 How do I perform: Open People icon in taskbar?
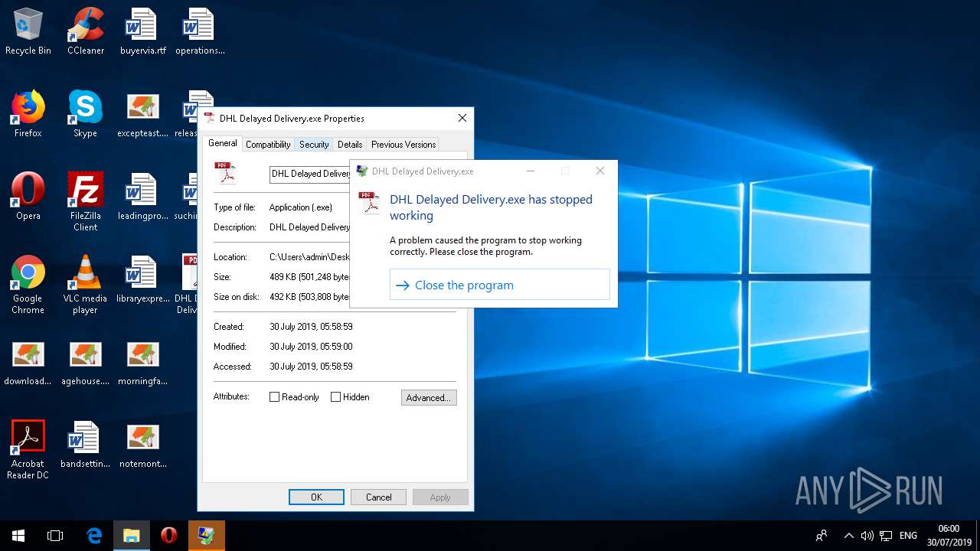pos(822,536)
